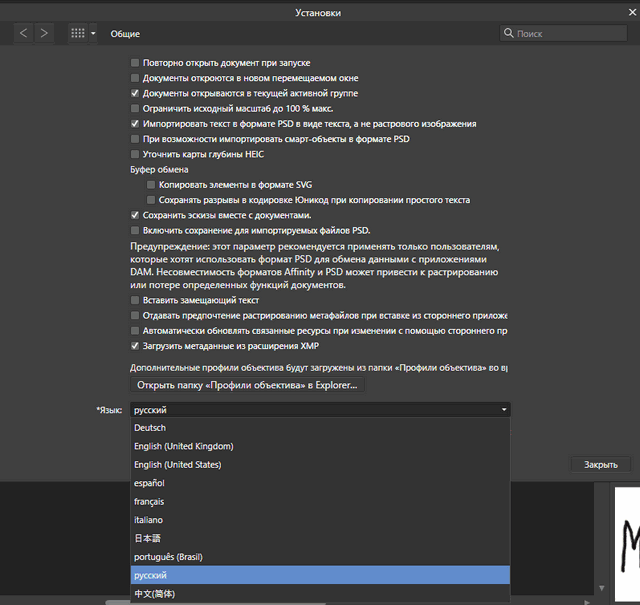Uncheck "Сохранить эскизы вместе с документами"
Viewport: 640px width, 605px height.
click(136, 215)
